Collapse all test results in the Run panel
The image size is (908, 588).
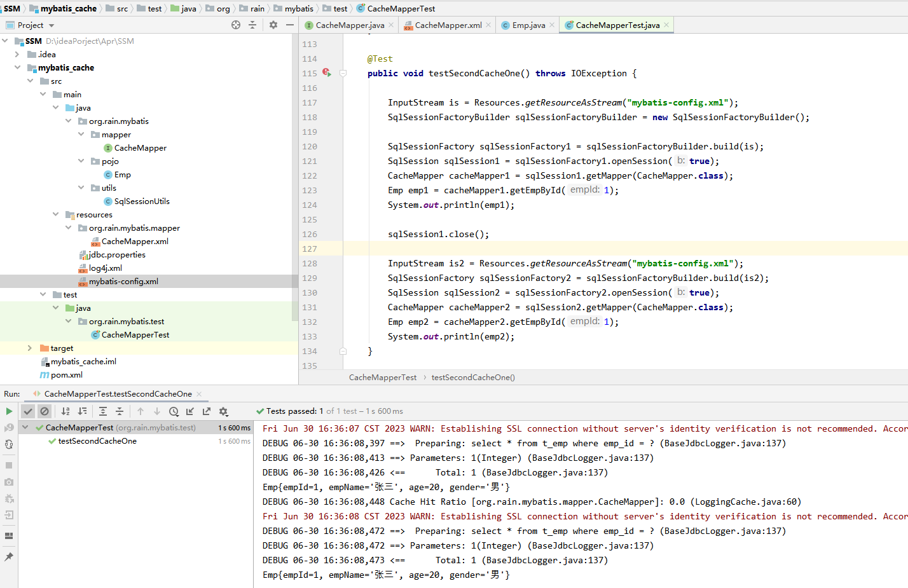click(x=120, y=411)
